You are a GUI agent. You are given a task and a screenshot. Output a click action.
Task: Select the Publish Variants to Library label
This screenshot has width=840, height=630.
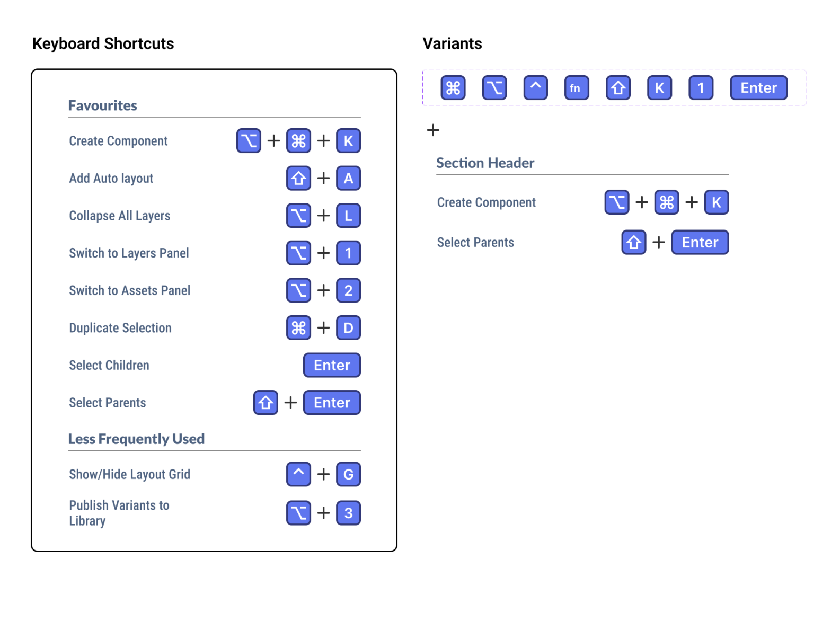(119, 513)
